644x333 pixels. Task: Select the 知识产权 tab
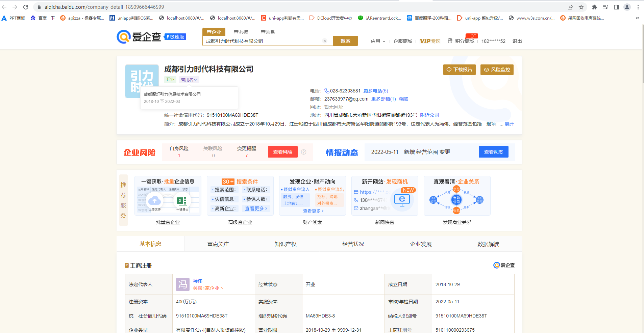[286, 244]
